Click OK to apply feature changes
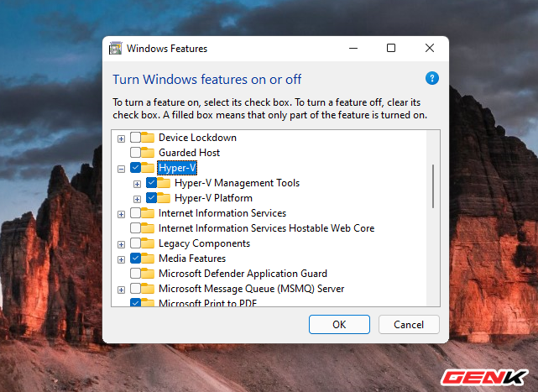Image resolution: width=538 pixels, height=392 pixels. pos(339,324)
